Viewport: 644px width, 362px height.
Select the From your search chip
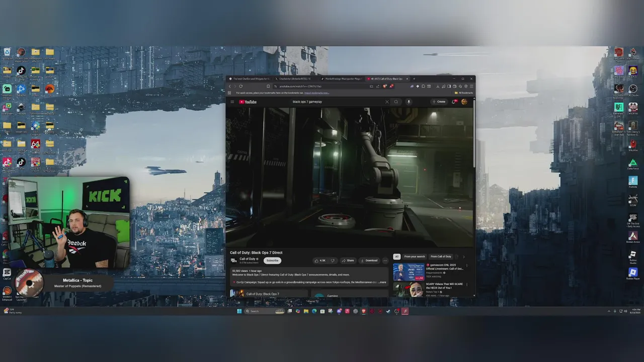click(x=415, y=256)
